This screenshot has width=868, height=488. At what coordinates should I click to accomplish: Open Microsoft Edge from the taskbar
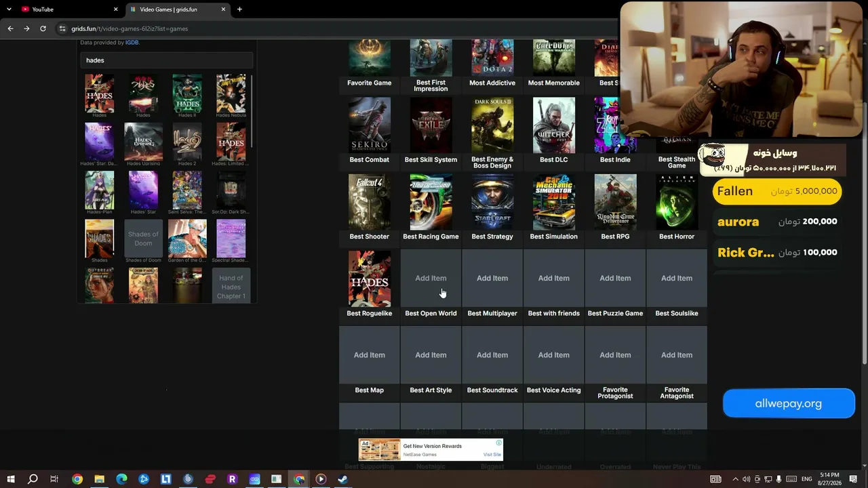click(121, 479)
